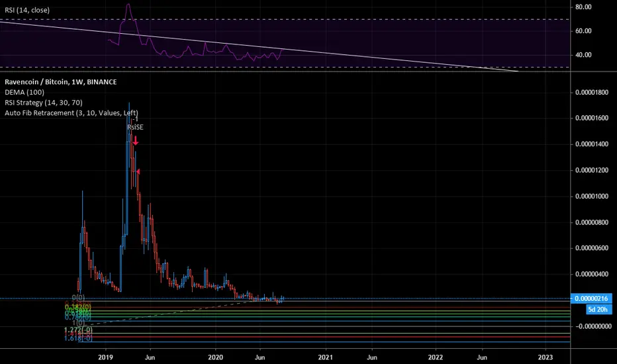The width and height of the screenshot is (617, 364).
Task: Click the 5d 20h bar countdown label
Action: coord(598,309)
